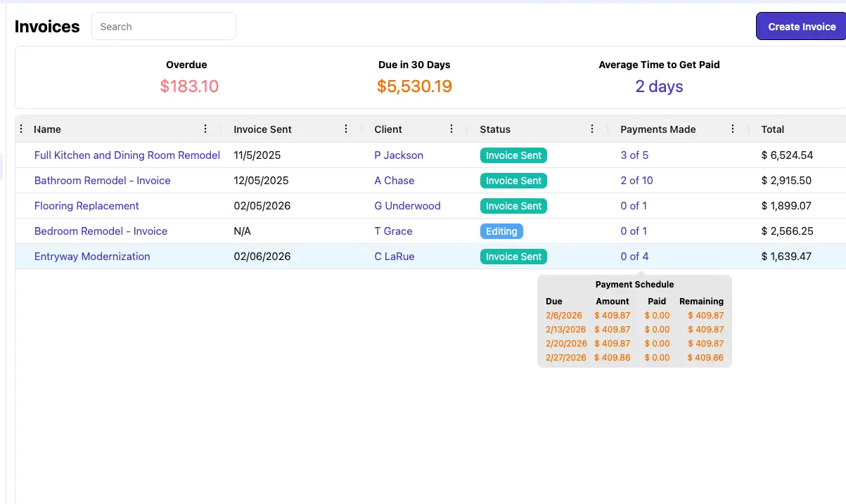The width and height of the screenshot is (846, 504).
Task: Show payments breakdown for Bathroom Remodel
Action: [636, 181]
